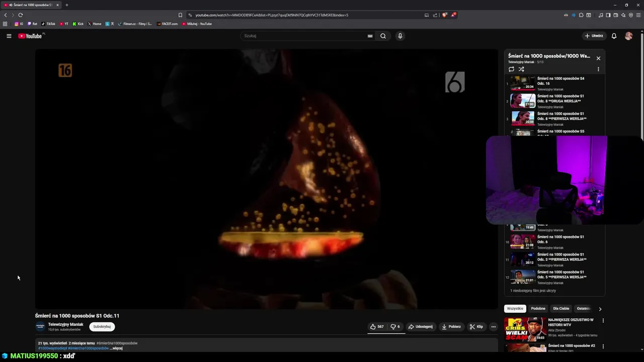Open the #1000waystodiepl hashtag
Viewport: 644px width, 362px height.
tap(52, 348)
